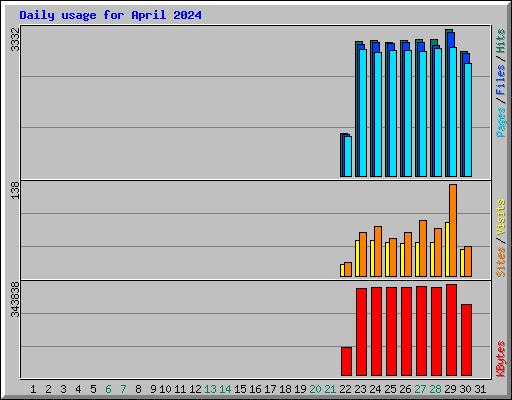Click the blue Files legend label
512x400 pixels.
(501, 80)
